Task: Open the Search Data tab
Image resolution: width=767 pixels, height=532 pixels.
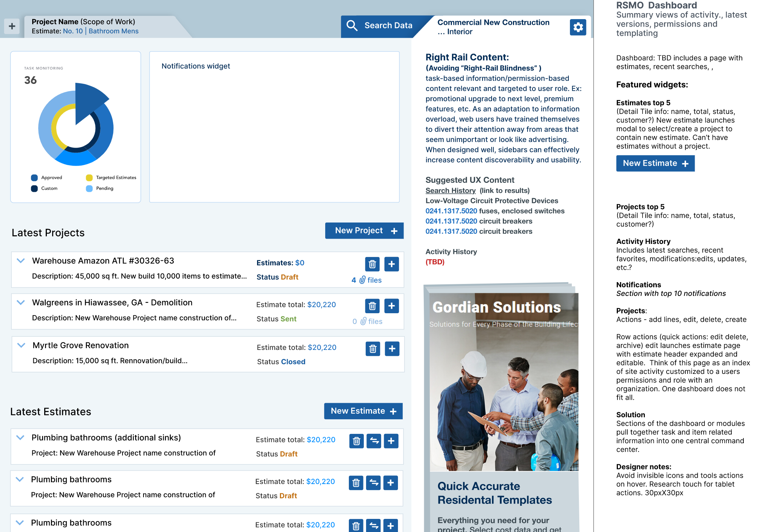Action: 388,25
